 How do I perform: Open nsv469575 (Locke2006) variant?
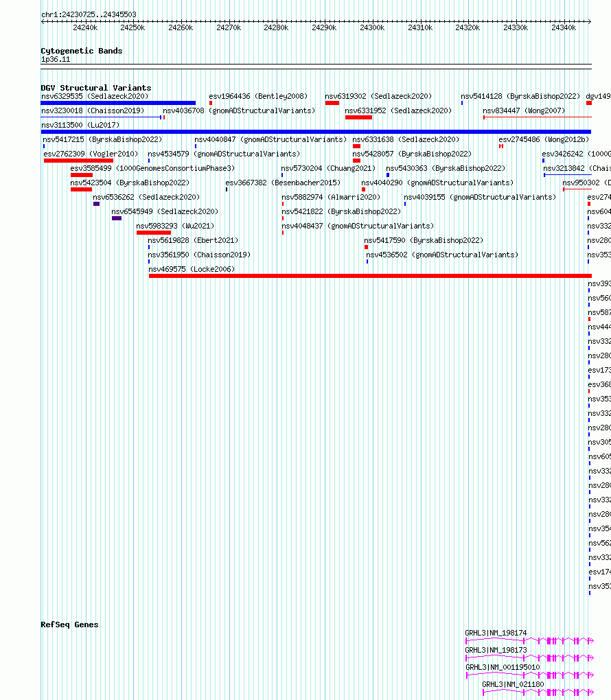(192, 269)
